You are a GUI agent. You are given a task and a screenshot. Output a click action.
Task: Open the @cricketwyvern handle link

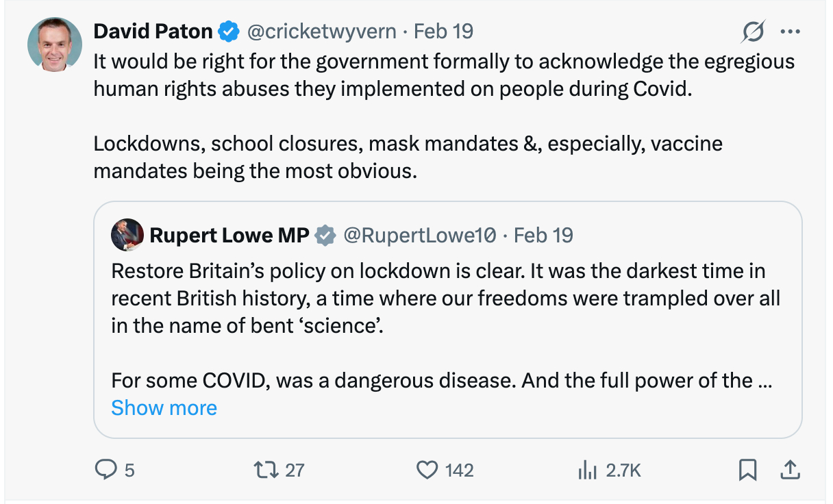pyautogui.click(x=321, y=32)
